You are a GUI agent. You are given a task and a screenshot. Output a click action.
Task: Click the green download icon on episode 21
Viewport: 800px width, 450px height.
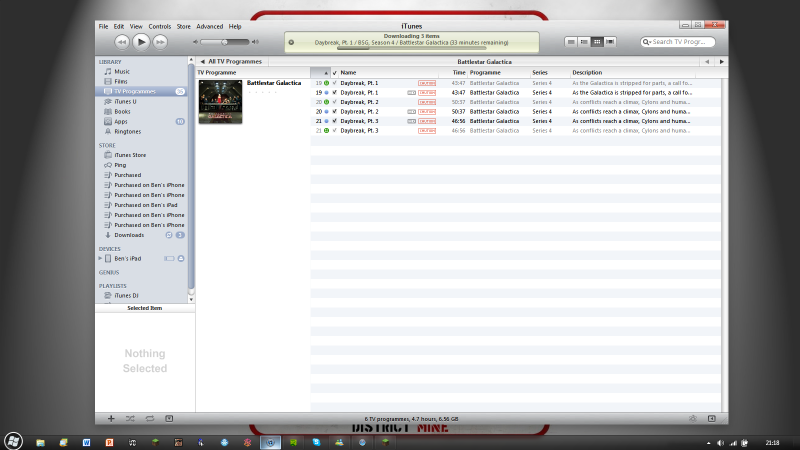click(327, 131)
